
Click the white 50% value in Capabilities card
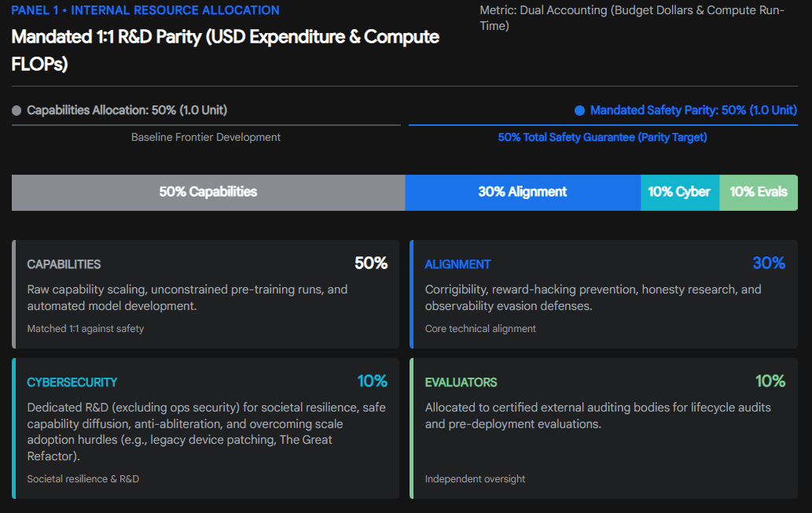(371, 264)
